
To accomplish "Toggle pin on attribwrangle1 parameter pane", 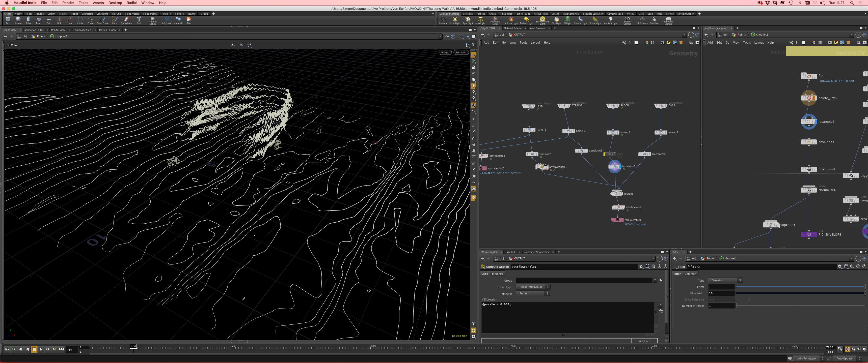I will point(660,259).
